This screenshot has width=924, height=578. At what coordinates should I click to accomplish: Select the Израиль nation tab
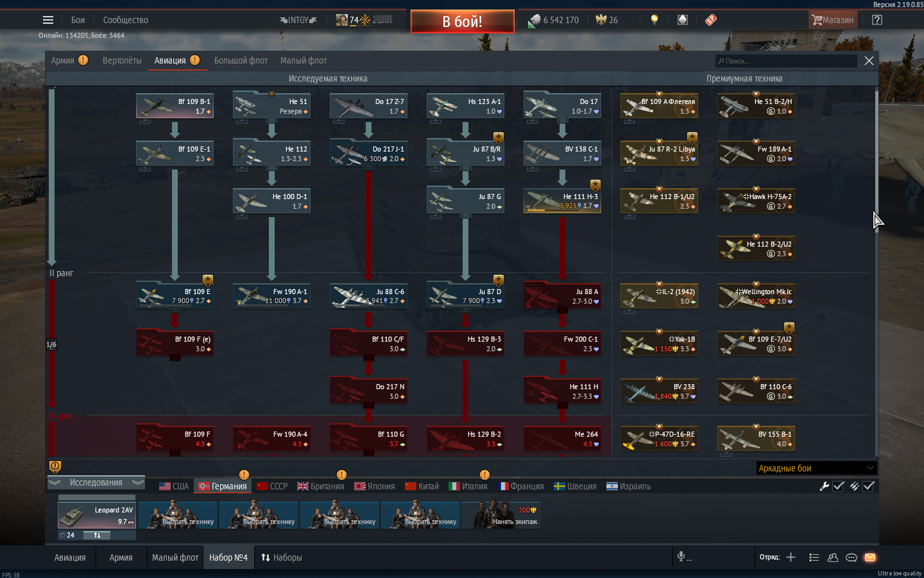[x=628, y=486]
